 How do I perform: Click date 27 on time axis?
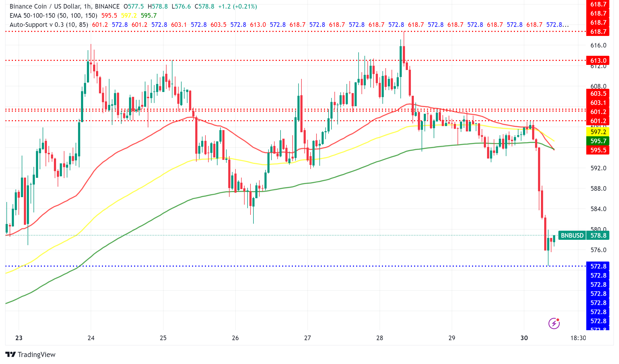(307, 338)
